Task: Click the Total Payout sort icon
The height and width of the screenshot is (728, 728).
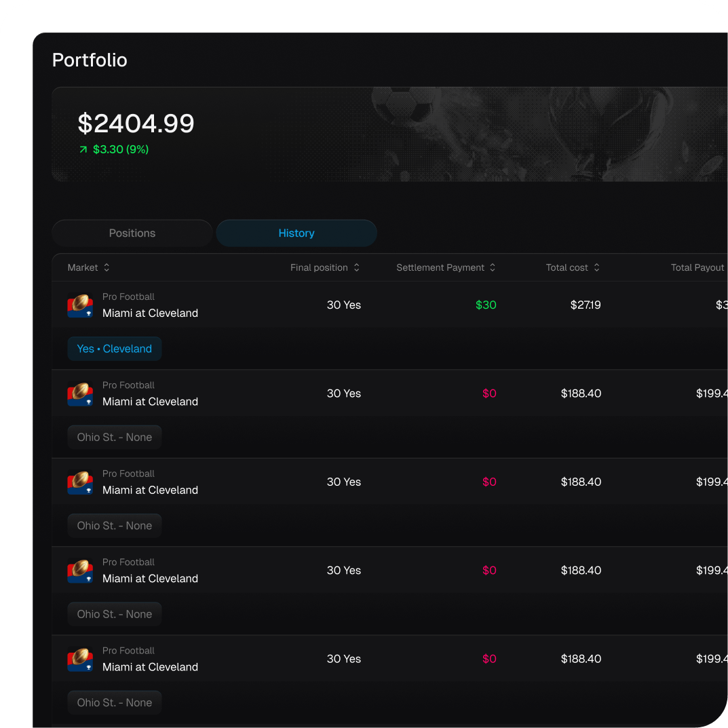Action: tap(725, 267)
